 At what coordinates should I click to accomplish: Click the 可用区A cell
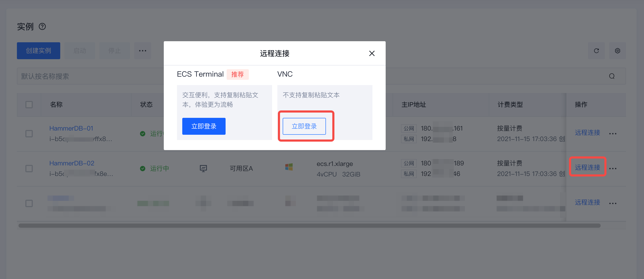click(241, 169)
